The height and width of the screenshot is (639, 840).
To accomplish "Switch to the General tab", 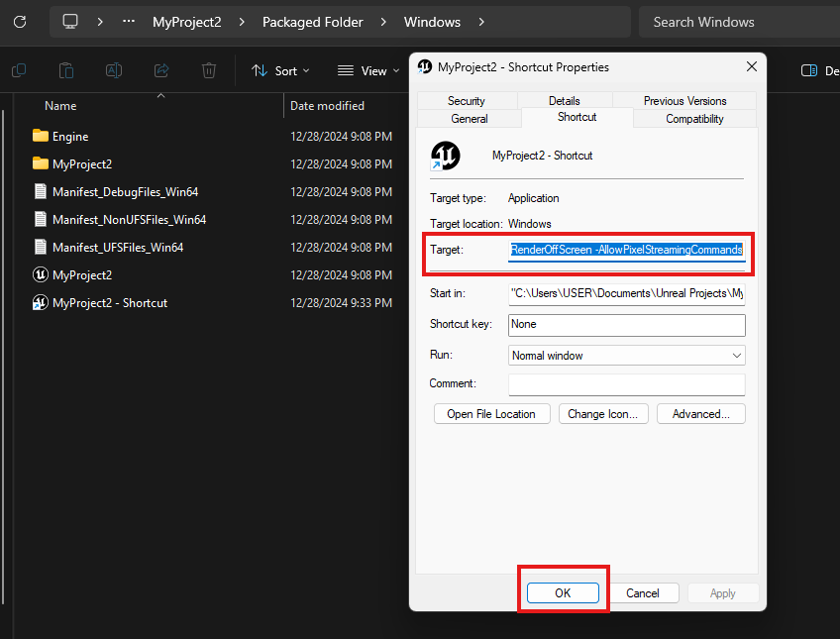I will (x=469, y=119).
